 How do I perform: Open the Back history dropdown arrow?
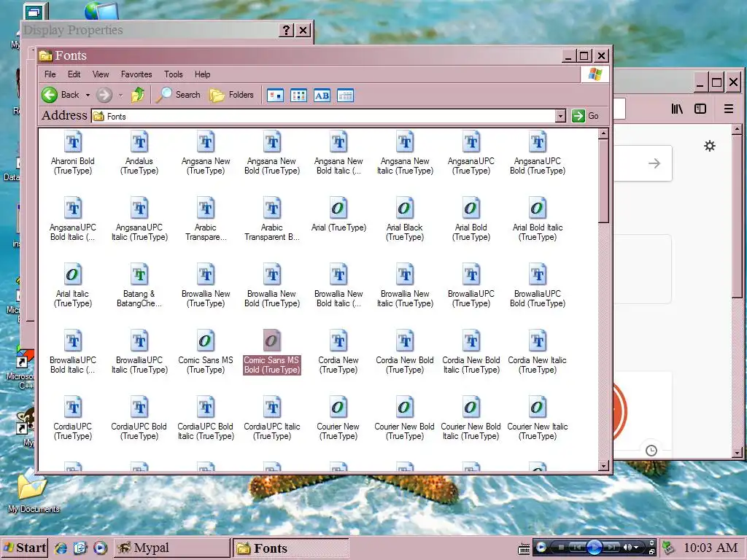88,96
